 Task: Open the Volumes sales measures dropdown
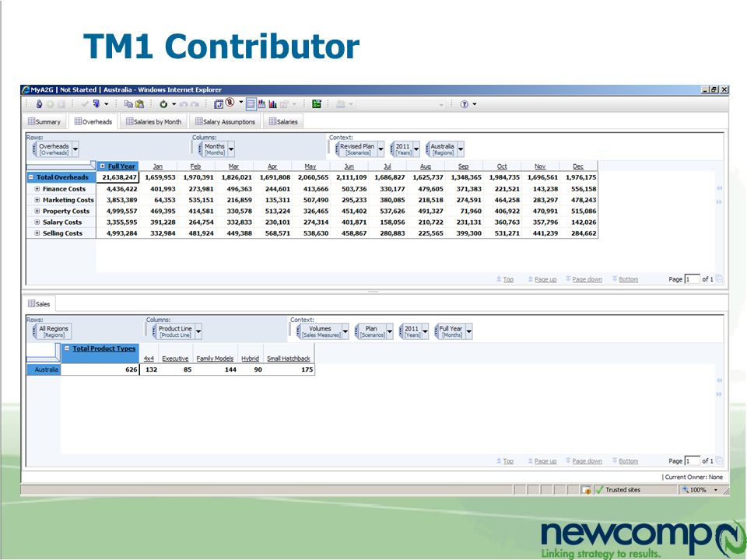[345, 332]
